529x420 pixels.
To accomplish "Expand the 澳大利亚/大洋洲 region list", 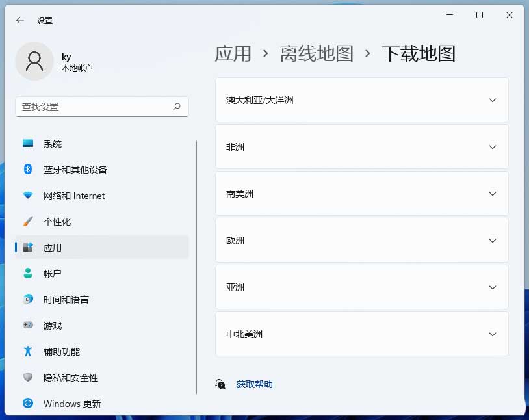I will click(492, 100).
